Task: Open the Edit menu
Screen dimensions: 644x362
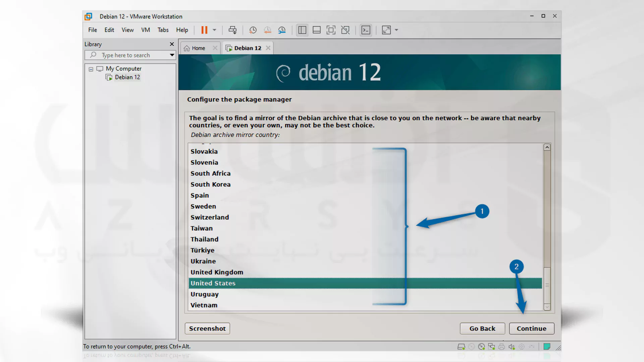Action: point(109,30)
